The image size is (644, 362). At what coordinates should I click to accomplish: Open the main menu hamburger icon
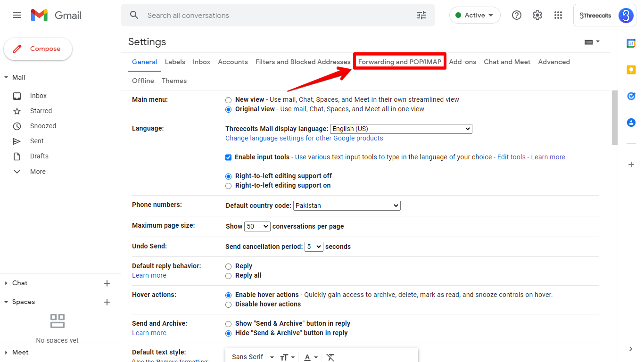[17, 15]
